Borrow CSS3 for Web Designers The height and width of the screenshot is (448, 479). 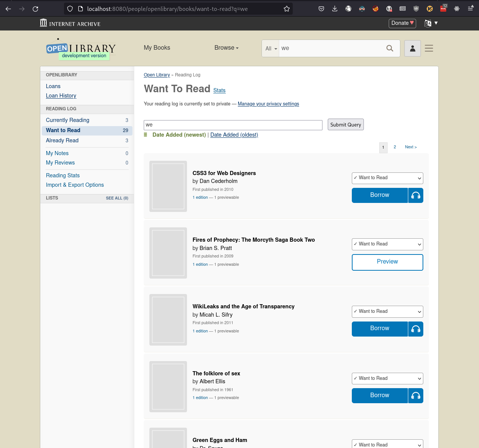pyautogui.click(x=380, y=195)
